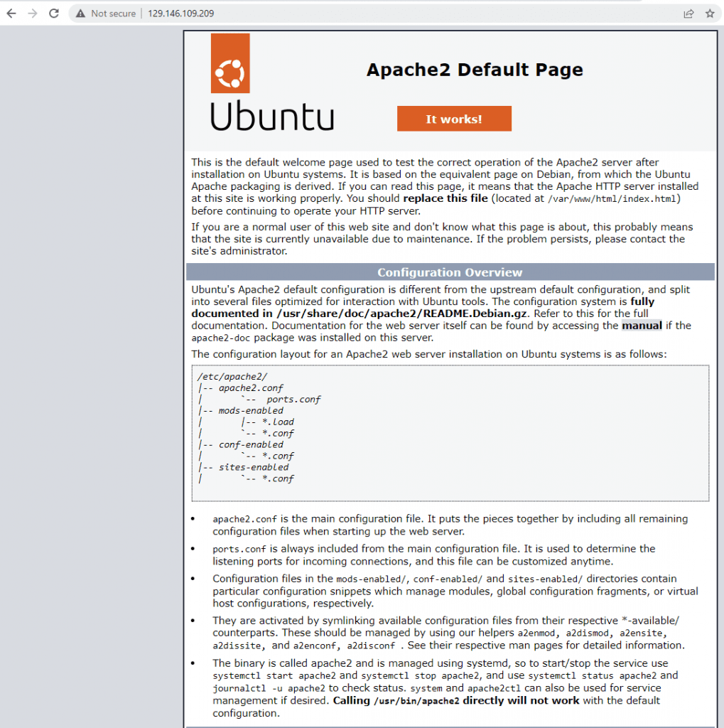Image resolution: width=724 pixels, height=728 pixels.
Task: Click "apache2.conf" in the directory tree
Action: [251, 387]
